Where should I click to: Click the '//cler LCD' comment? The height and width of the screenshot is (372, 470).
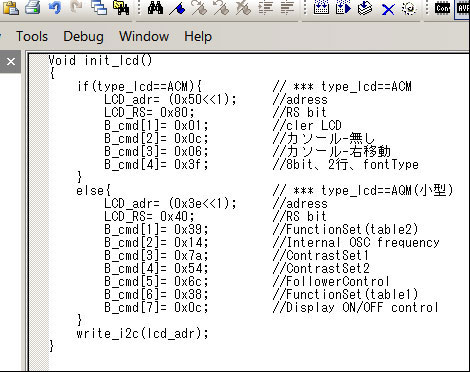[x=307, y=126]
